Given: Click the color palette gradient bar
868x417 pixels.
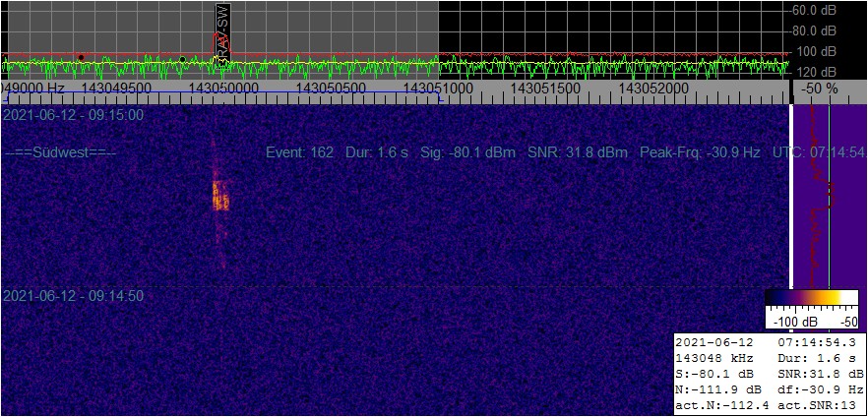Looking at the screenshot, I should 812,298.
